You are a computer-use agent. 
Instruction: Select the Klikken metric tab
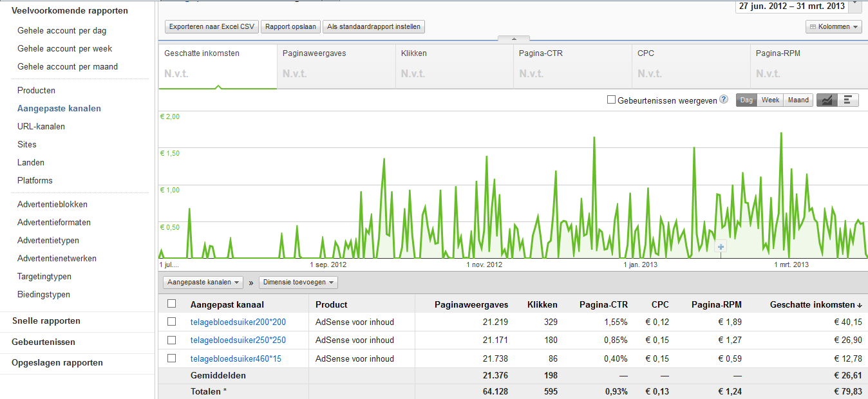point(455,66)
